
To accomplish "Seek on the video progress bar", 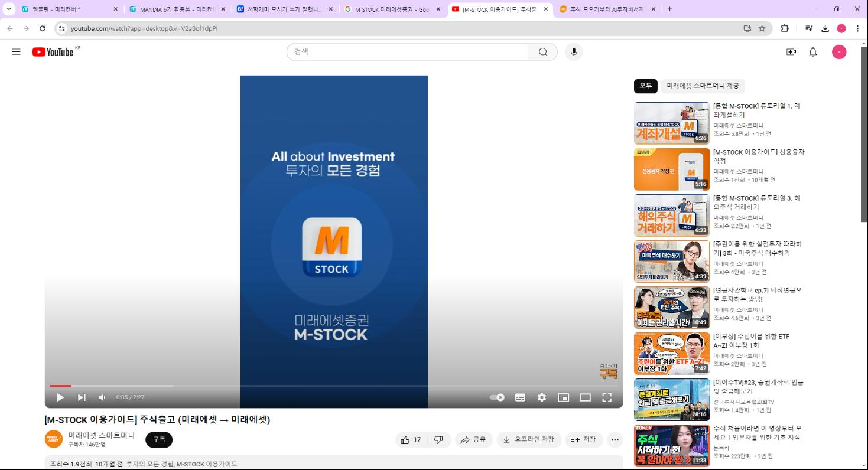I will click(334, 386).
